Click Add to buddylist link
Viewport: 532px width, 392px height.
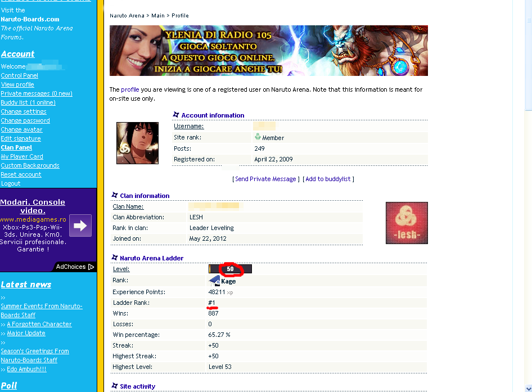(x=328, y=179)
